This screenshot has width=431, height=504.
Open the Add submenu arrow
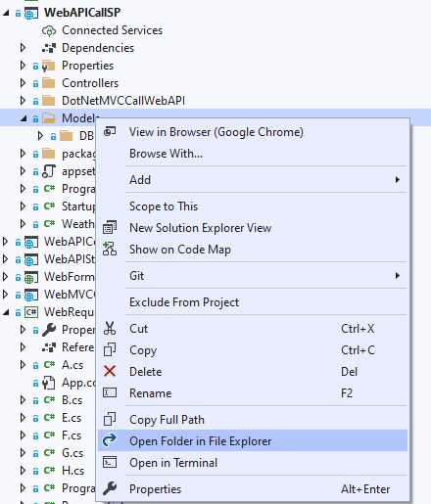(397, 179)
